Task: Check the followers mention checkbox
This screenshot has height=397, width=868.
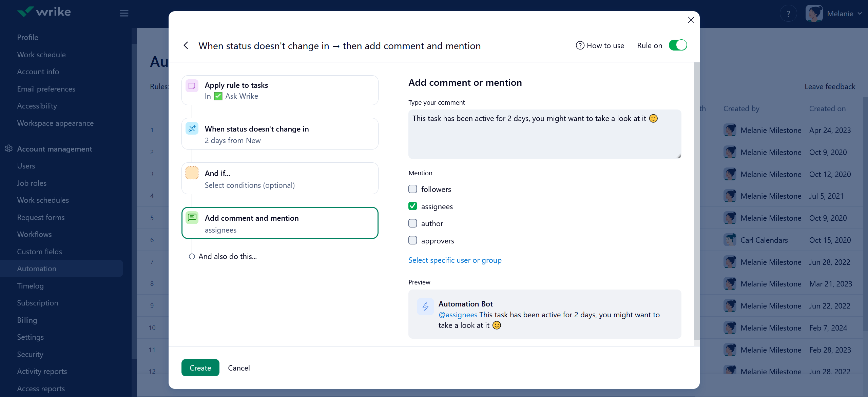Action: [x=412, y=189]
